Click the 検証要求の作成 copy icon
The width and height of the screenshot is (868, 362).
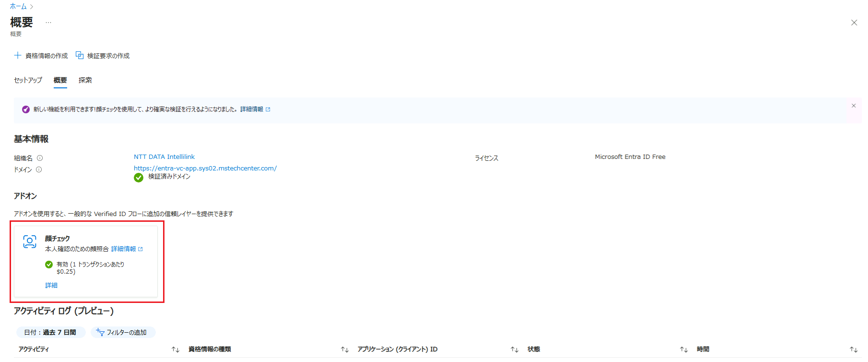(80, 56)
